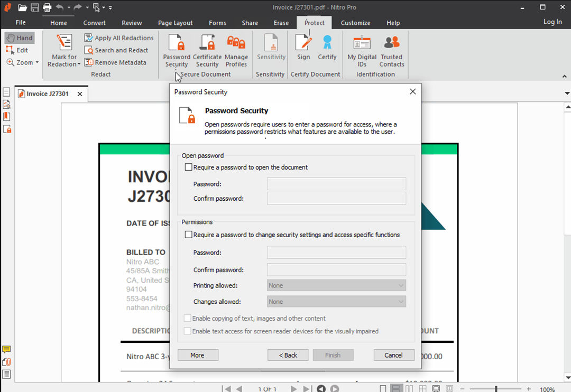Close the Password Security dialog with X
Viewport: 571px width, 392px height.
pos(412,92)
